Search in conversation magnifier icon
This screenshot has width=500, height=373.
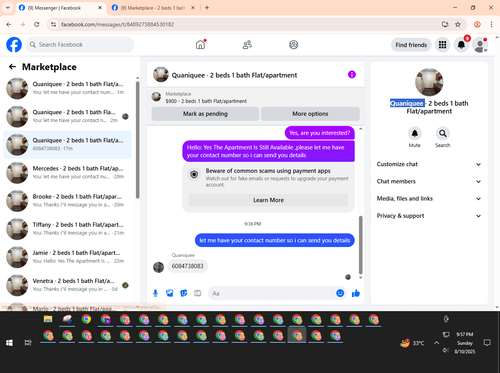tap(443, 134)
